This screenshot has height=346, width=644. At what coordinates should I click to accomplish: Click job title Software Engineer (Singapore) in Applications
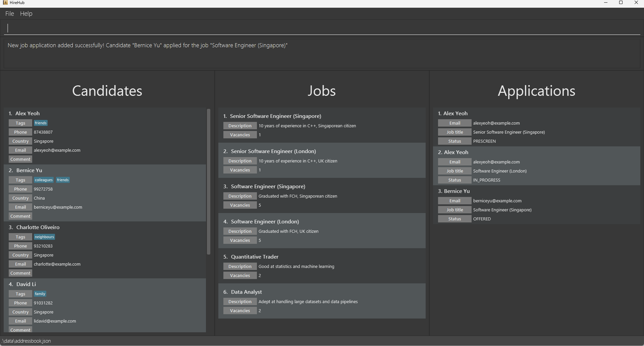point(502,210)
